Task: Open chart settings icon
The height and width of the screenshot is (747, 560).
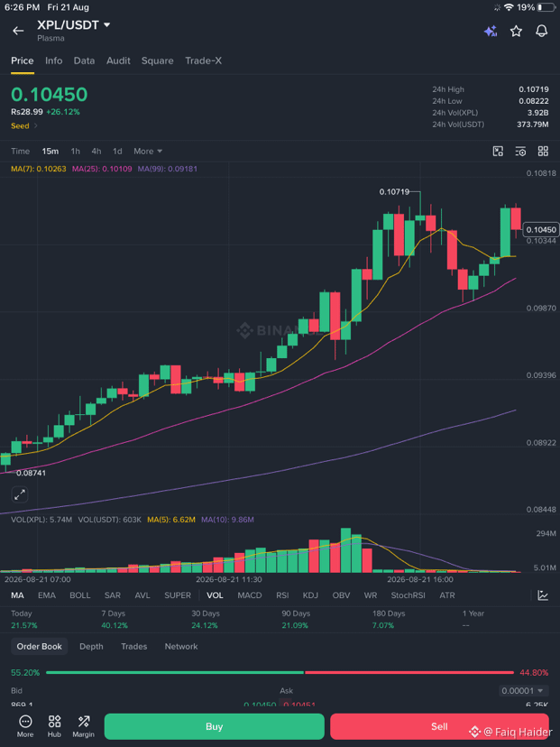Action: [520, 152]
